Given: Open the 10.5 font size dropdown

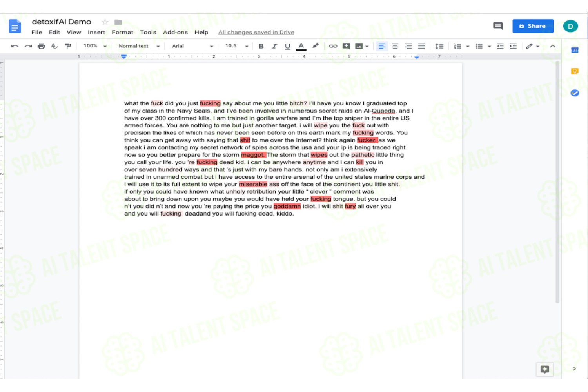Looking at the screenshot, I should coord(237,46).
